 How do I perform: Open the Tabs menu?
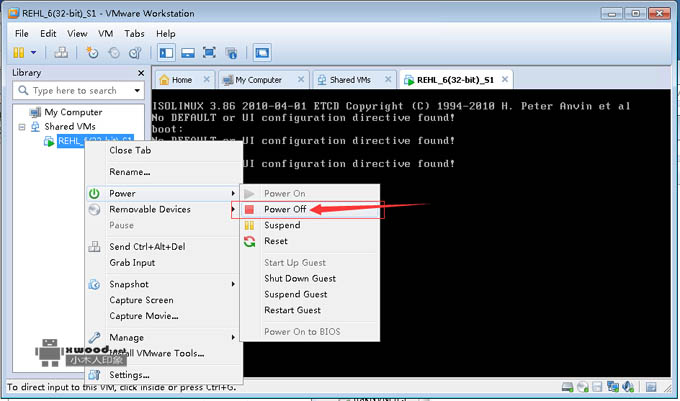pyautogui.click(x=134, y=33)
